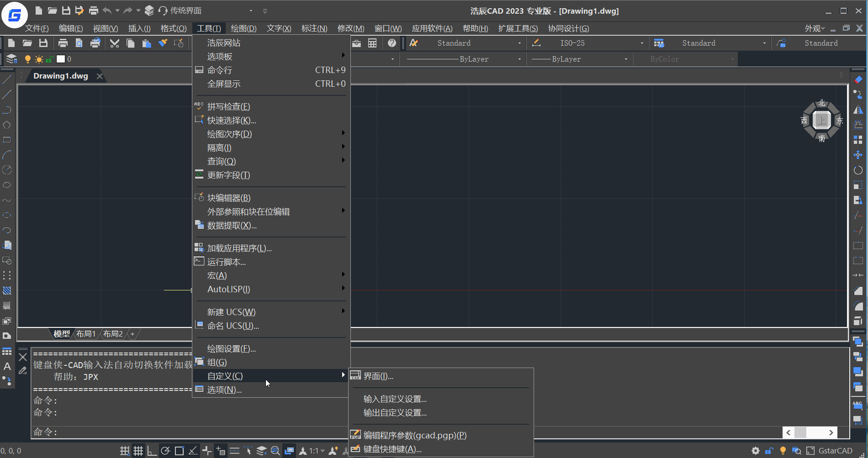The width and height of the screenshot is (868, 458).
Task: Select the Hatch tool in draw toolbar
Action: (7, 290)
